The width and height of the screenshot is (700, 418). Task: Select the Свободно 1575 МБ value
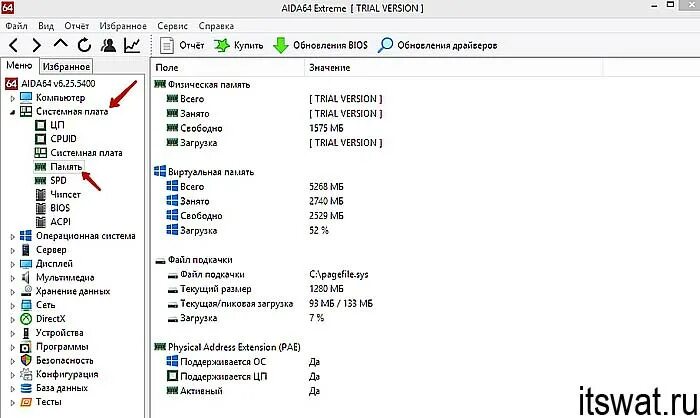326,128
